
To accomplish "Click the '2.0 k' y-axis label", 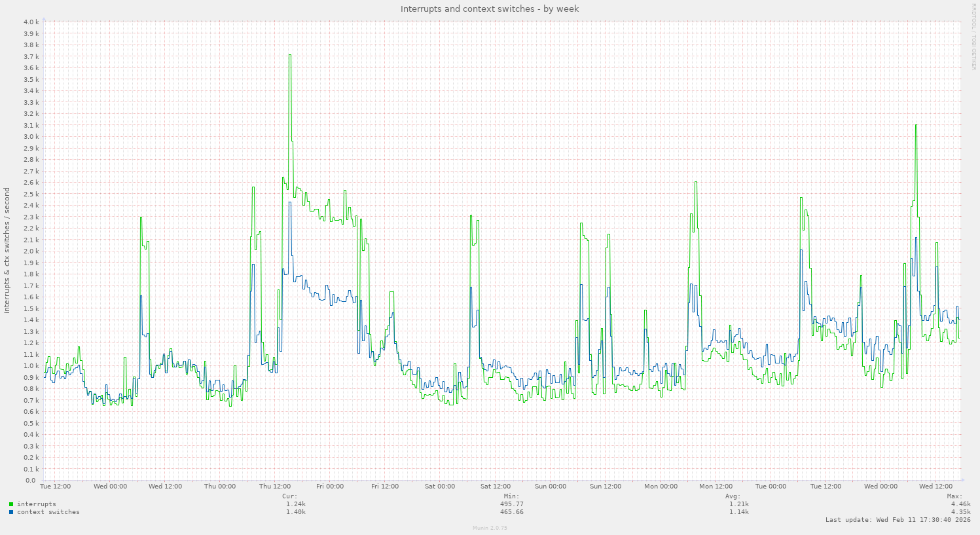I will coord(31,251).
